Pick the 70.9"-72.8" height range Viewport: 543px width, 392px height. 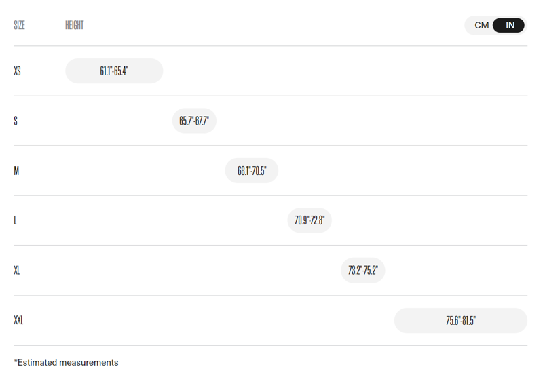pyautogui.click(x=310, y=220)
